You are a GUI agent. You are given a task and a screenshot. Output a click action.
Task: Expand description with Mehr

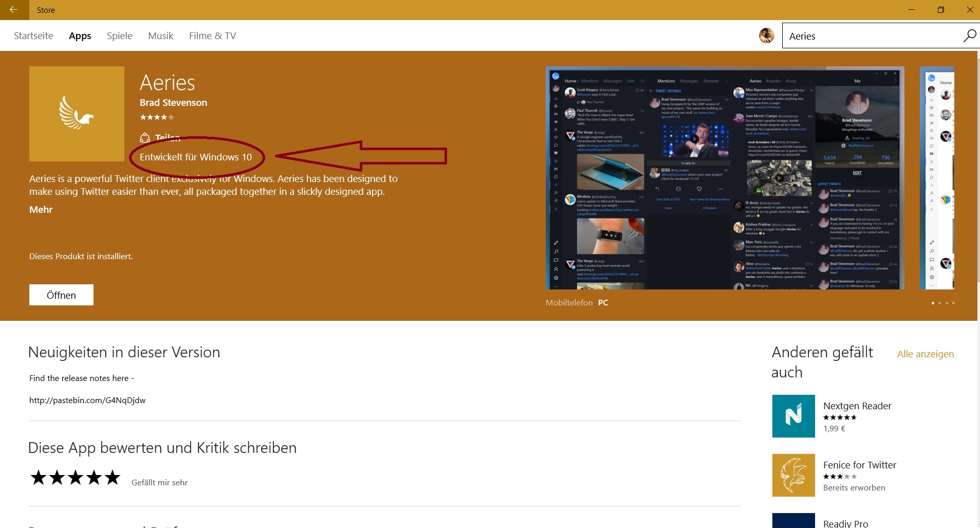[41, 210]
